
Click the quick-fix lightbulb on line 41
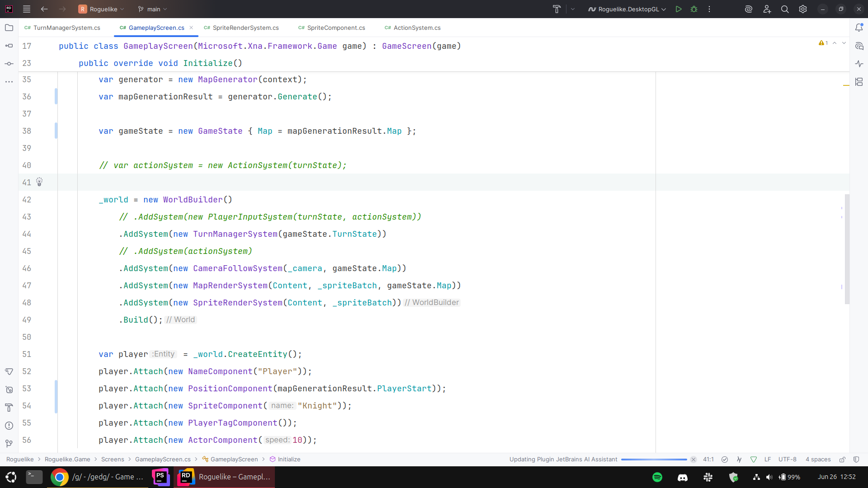39,182
